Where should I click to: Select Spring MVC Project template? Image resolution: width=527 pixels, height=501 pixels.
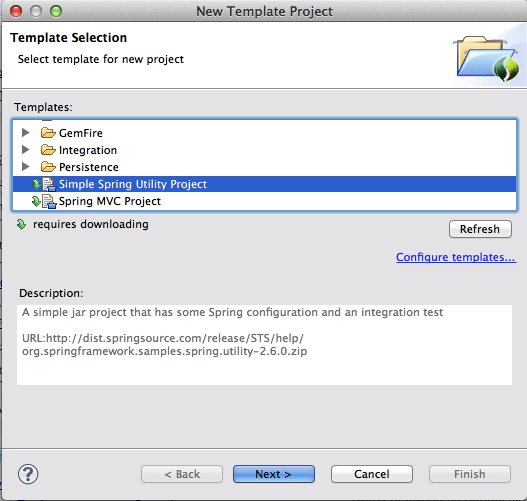(x=265, y=201)
